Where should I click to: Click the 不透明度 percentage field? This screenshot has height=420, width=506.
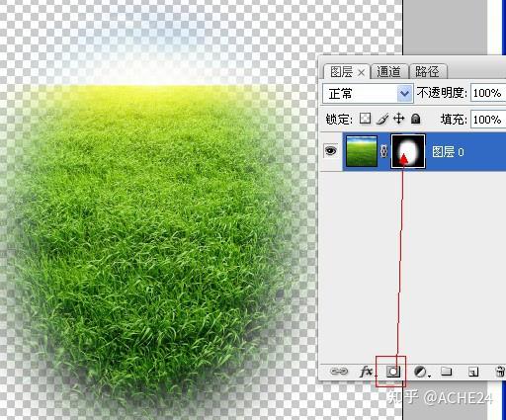pyautogui.click(x=488, y=93)
